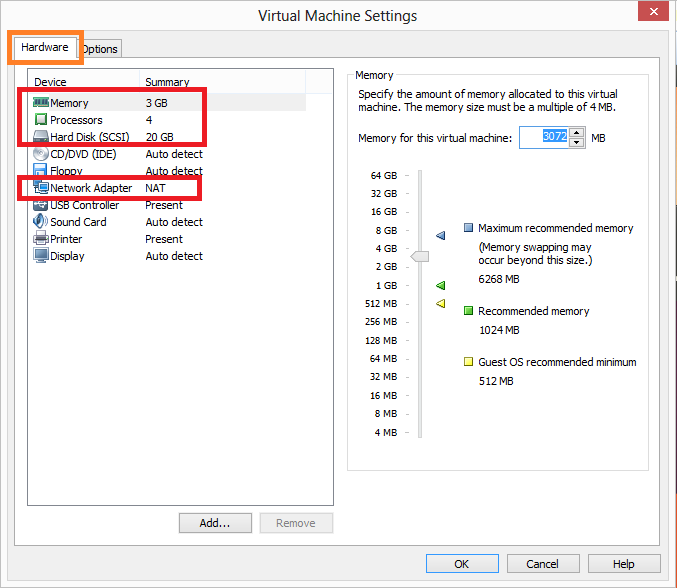Increase memory with spinner up arrow
Viewport: 677px width, 588px height.
coord(577,132)
